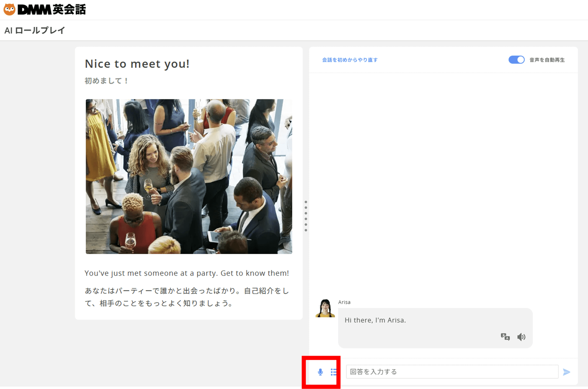Click 'Hi there, I'm Arisa.' message text
Screen dimensions: 588x389
[x=375, y=320]
